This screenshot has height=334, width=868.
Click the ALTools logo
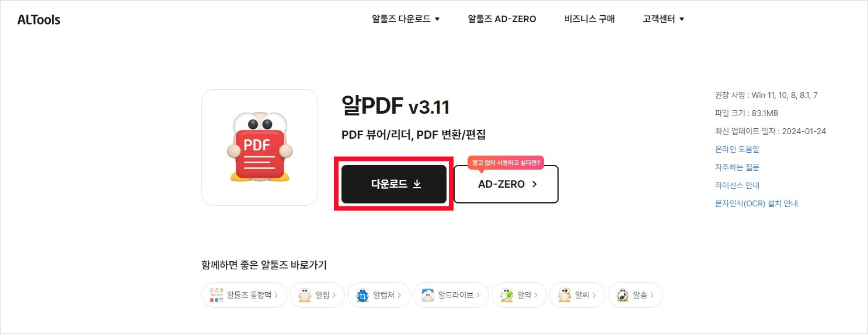(x=39, y=19)
